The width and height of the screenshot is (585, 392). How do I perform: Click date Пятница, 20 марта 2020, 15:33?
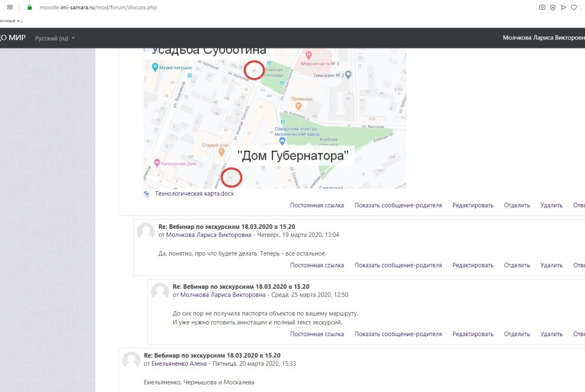pyautogui.click(x=254, y=363)
